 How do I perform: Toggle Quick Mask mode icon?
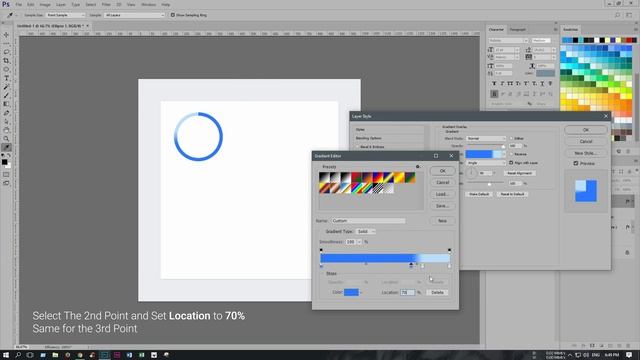coord(6,175)
